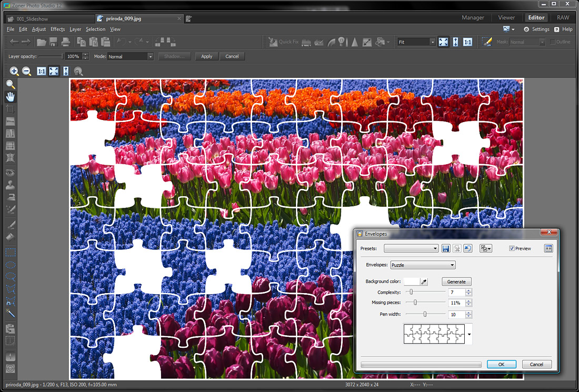The width and height of the screenshot is (579, 392).
Task: Click the Missing pieces slider handle
Action: coord(415,303)
